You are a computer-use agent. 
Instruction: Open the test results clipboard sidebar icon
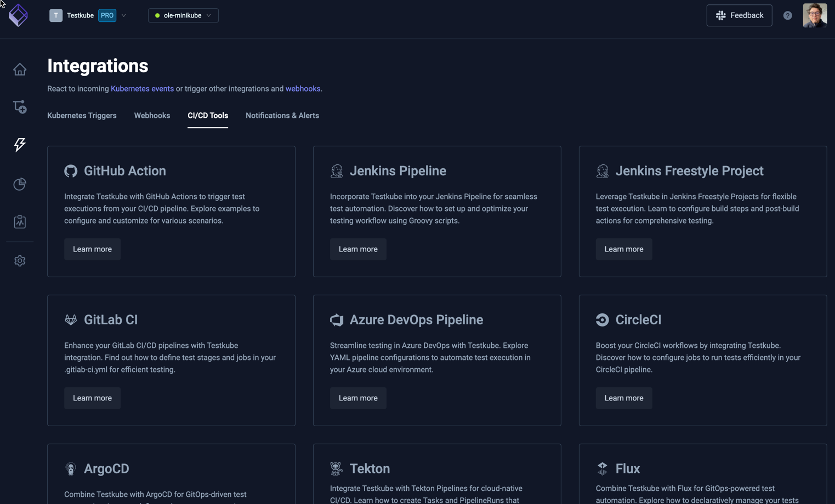(x=20, y=222)
